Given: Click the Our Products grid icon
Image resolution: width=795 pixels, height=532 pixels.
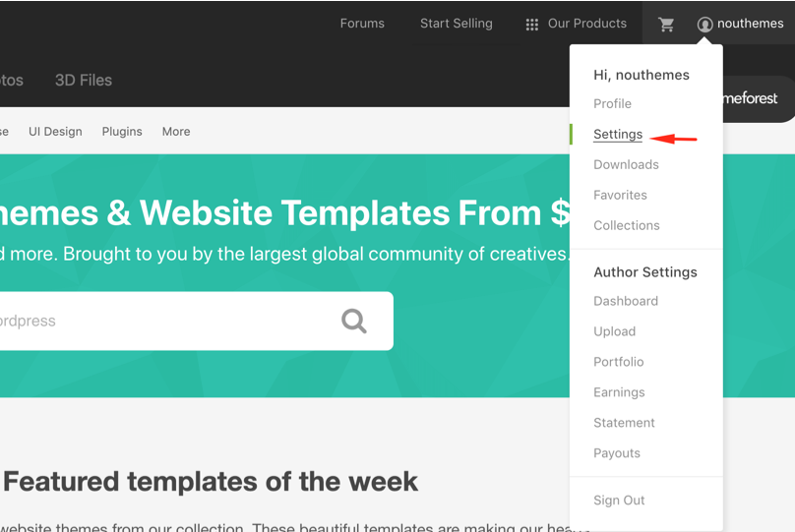Looking at the screenshot, I should click(532, 25).
